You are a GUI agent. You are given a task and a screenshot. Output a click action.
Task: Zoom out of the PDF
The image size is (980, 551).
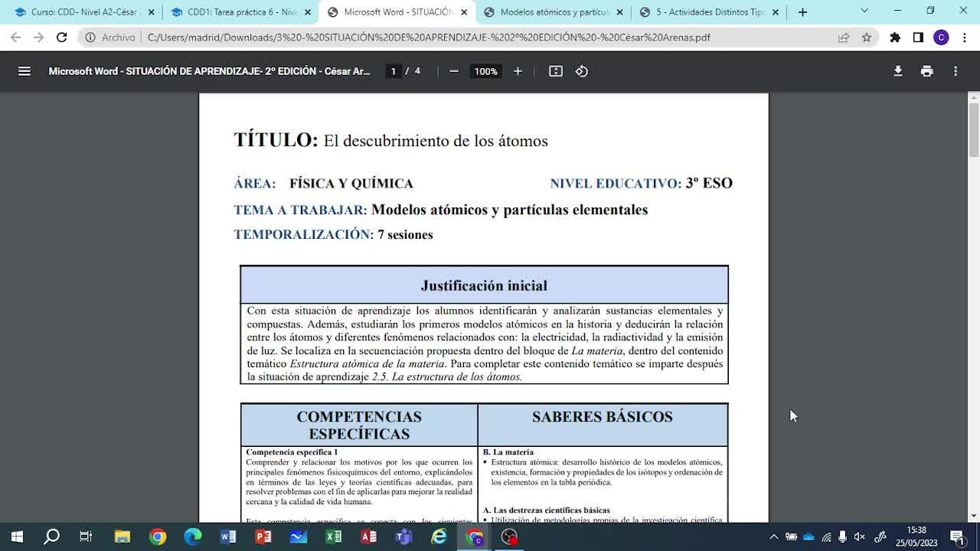point(454,71)
